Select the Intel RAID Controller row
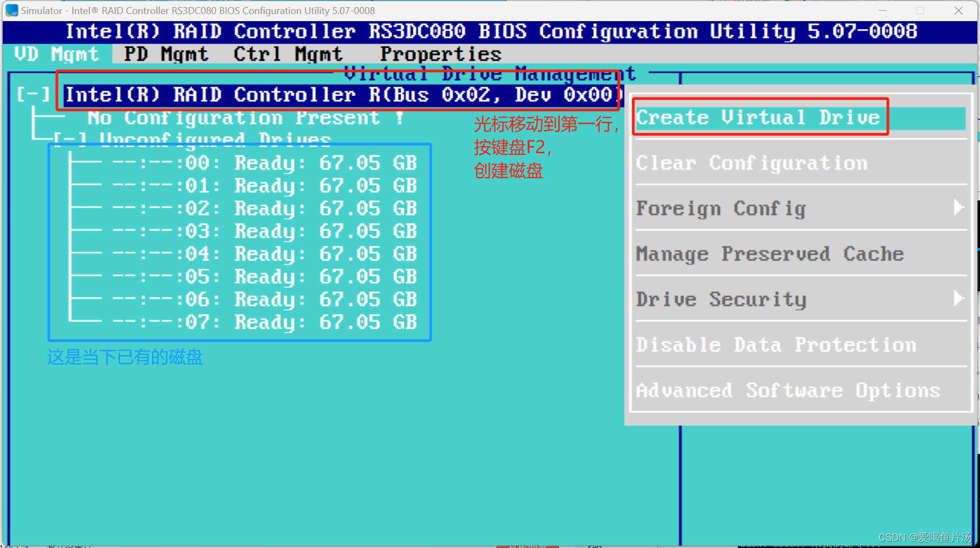The width and height of the screenshot is (980, 548). 344,95
